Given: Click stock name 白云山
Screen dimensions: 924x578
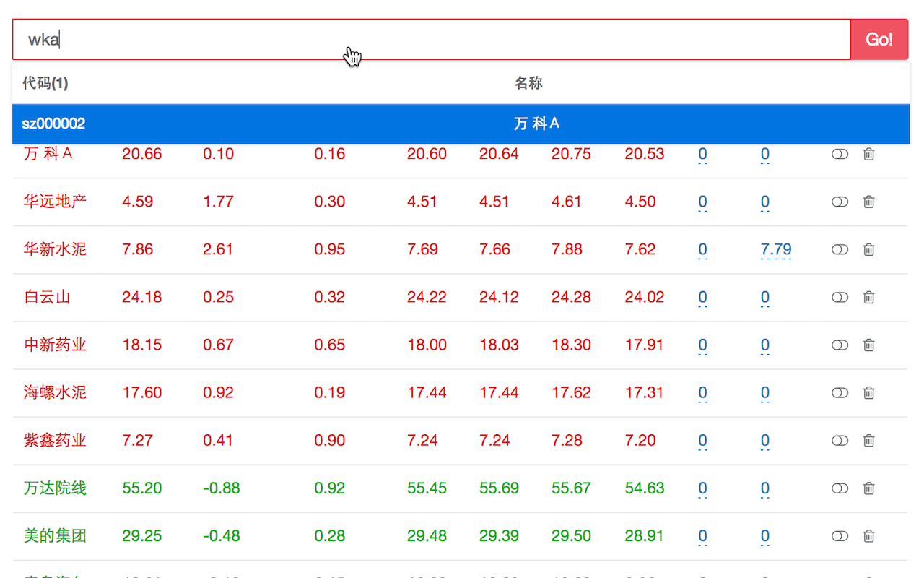Looking at the screenshot, I should click(47, 297).
